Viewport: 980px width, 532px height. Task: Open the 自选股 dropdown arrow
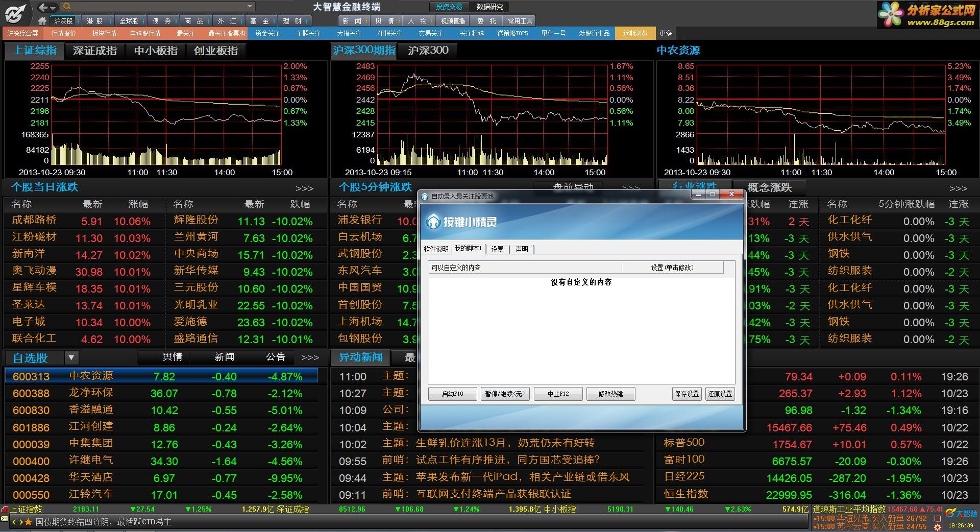pyautogui.click(x=71, y=357)
